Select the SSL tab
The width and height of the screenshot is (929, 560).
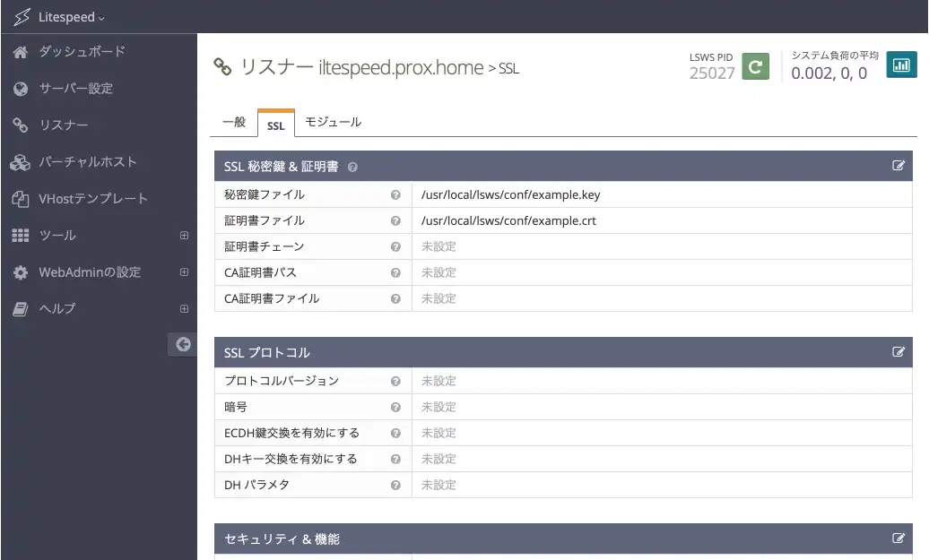point(276,124)
